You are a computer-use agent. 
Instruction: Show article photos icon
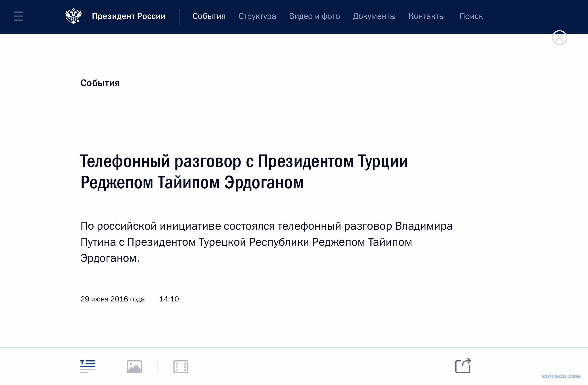point(134,366)
